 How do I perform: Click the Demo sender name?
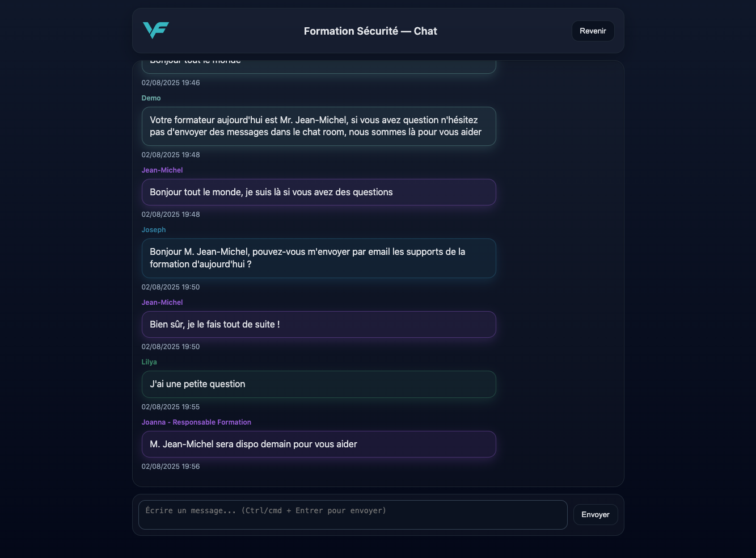pyautogui.click(x=151, y=98)
